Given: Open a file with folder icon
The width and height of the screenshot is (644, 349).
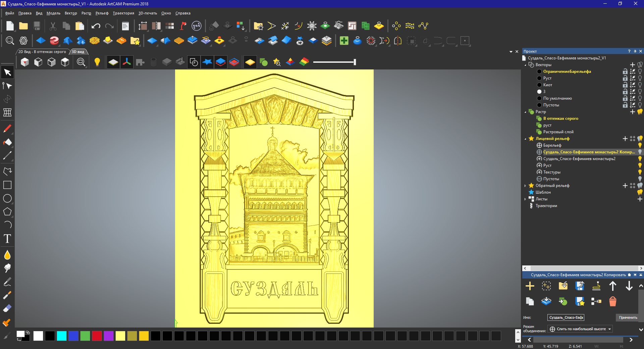Looking at the screenshot, I should pos(23,26).
